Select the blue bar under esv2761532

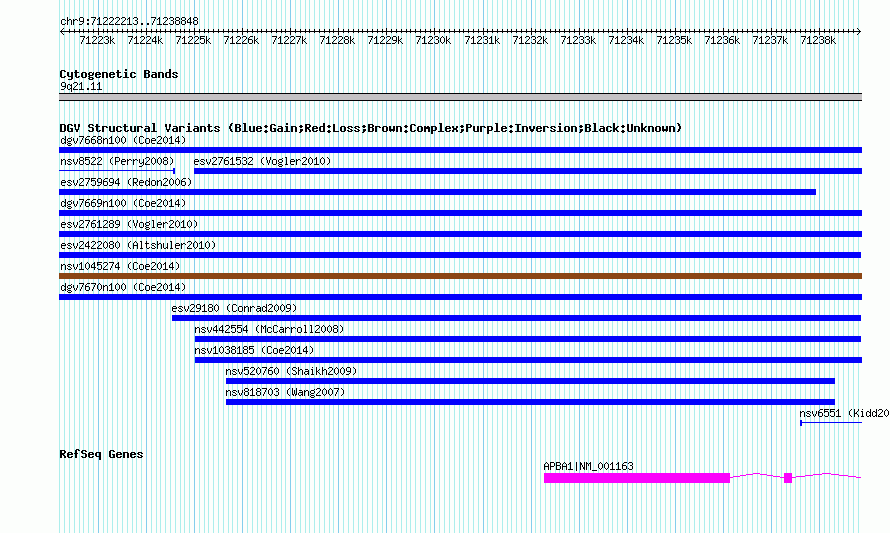click(x=528, y=171)
